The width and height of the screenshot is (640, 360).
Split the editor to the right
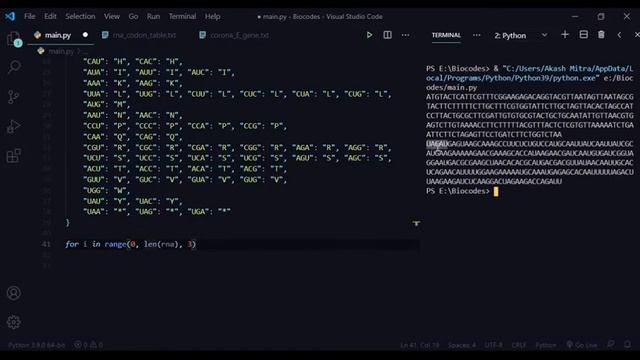coord(387,35)
